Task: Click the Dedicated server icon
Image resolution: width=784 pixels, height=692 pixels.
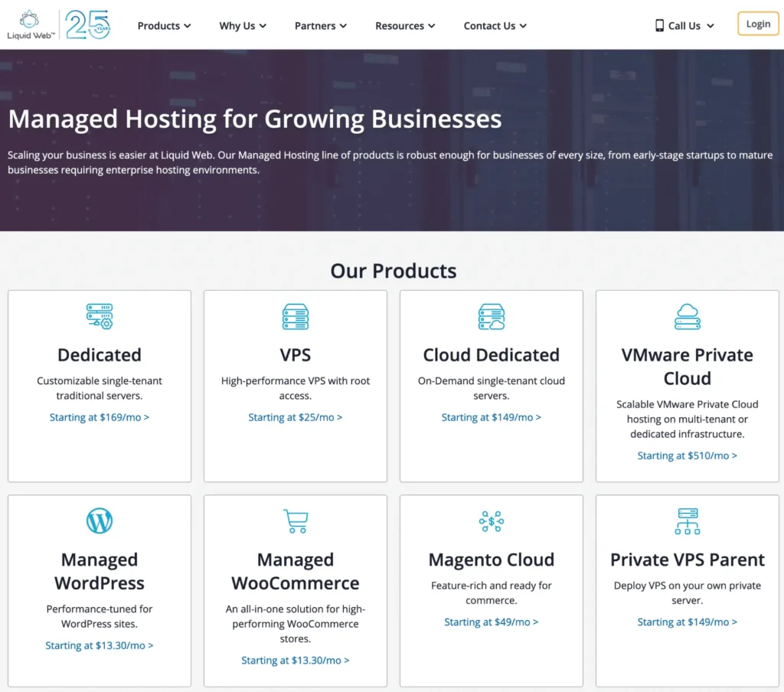Action: click(x=100, y=316)
